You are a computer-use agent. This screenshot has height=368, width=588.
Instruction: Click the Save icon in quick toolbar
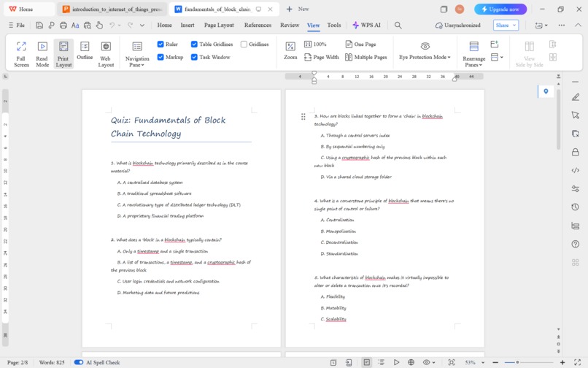click(39, 25)
